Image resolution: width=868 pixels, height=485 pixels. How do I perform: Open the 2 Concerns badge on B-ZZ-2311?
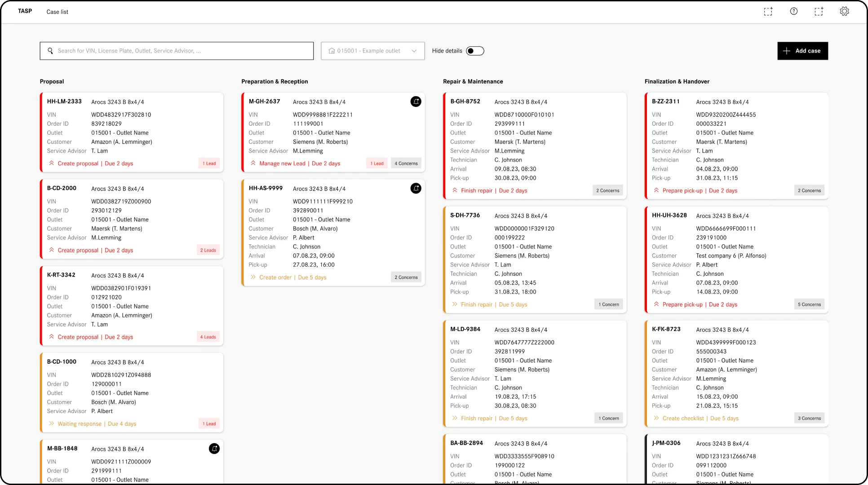click(x=810, y=190)
